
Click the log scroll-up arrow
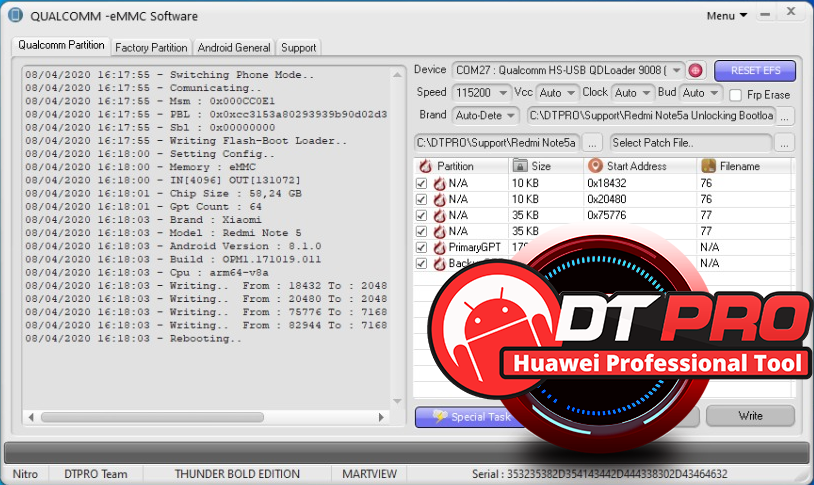[397, 75]
